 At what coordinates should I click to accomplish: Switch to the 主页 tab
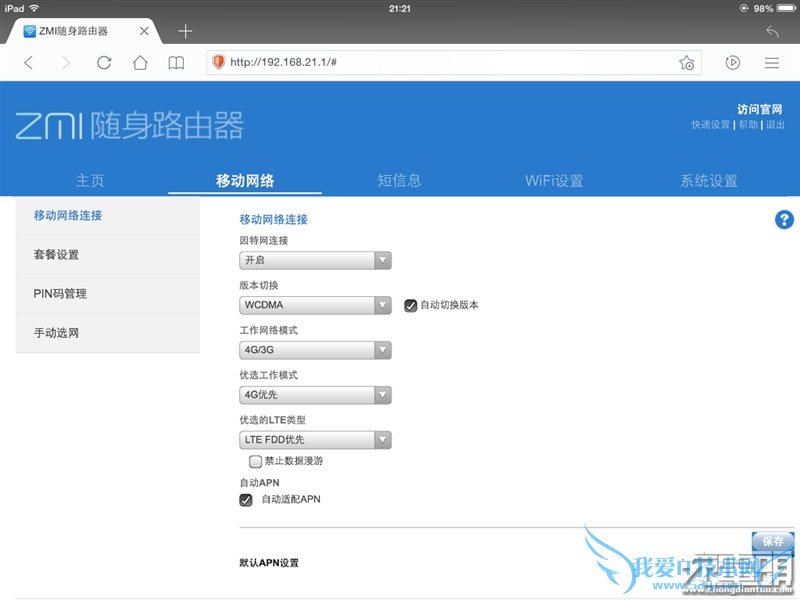click(x=90, y=181)
